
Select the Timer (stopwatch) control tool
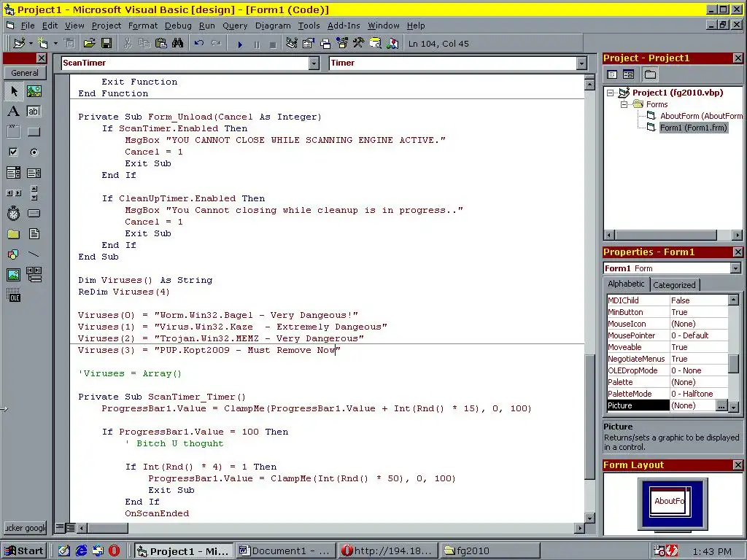(x=13, y=214)
